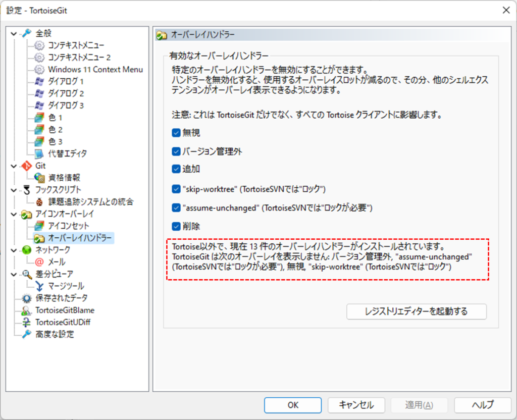This screenshot has height=420, width=517.
Task: Uncheck the バージョン管理外 checkbox
Action: click(176, 151)
